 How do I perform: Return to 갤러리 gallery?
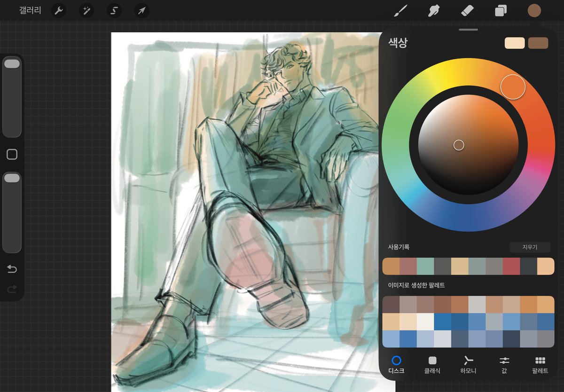(x=30, y=10)
